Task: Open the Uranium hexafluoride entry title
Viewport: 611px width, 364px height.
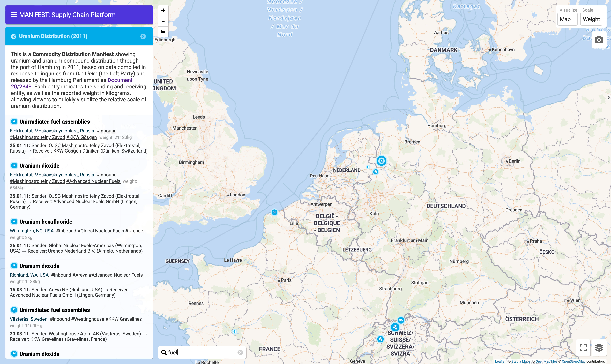Action: (46, 222)
